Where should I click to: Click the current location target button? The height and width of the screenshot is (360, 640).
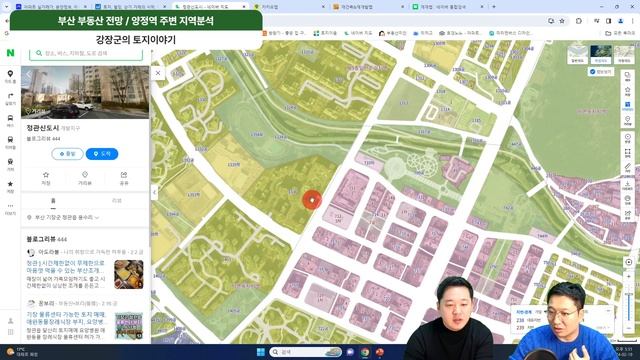(x=629, y=262)
